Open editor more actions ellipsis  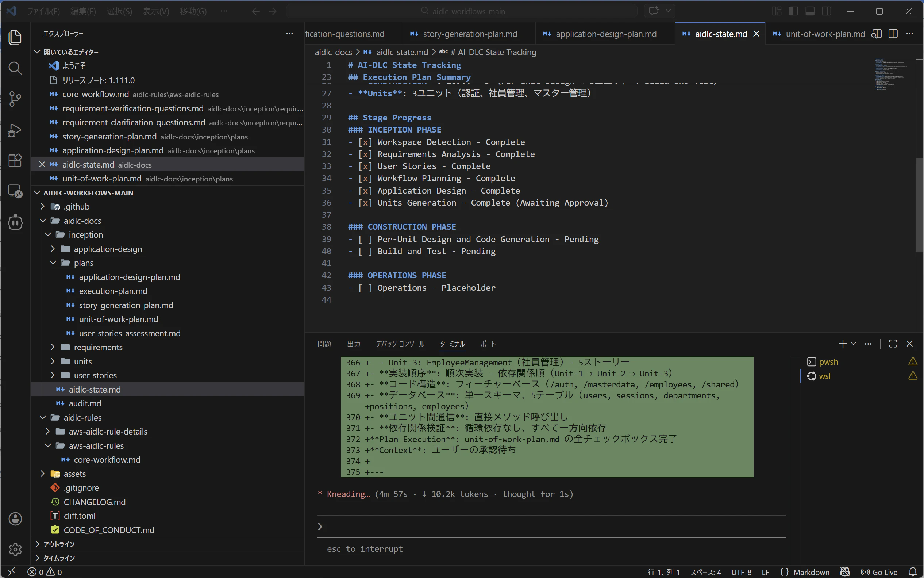[910, 34]
